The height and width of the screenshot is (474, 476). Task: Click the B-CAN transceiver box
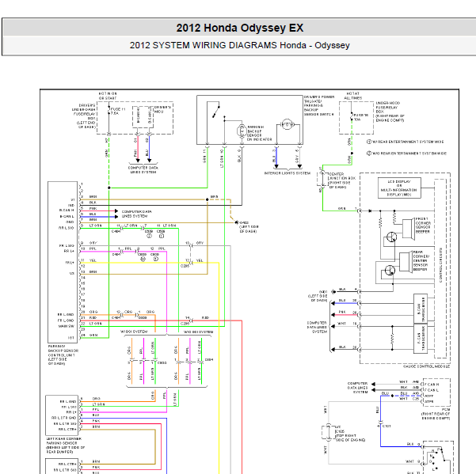point(421,309)
